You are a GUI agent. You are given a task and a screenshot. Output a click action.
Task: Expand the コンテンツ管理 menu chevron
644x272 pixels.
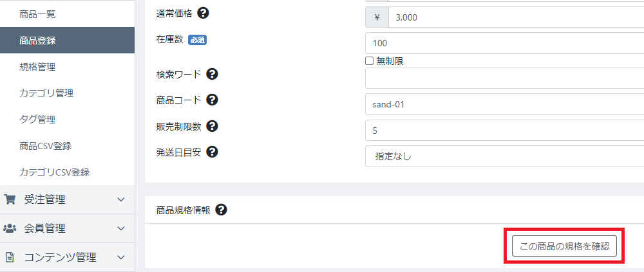pyautogui.click(x=121, y=258)
